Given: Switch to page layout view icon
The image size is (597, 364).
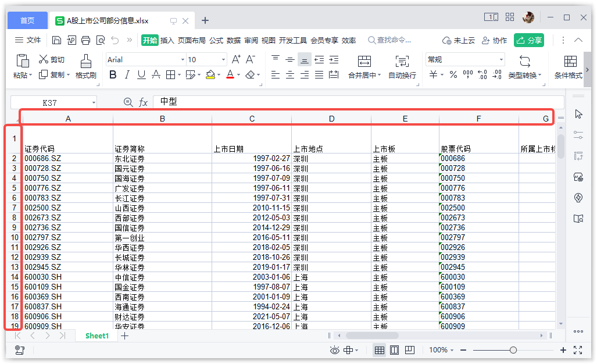Looking at the screenshot, I should click(x=395, y=350).
